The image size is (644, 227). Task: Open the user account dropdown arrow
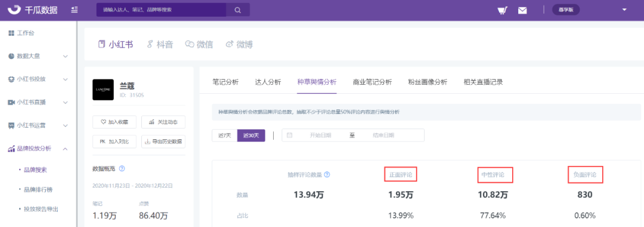[625, 10]
